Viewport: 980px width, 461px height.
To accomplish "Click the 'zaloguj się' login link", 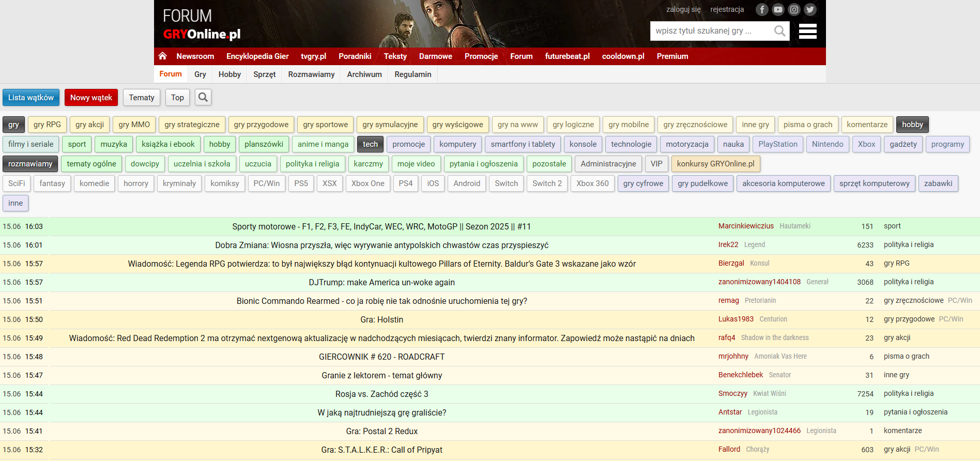I will pos(683,9).
